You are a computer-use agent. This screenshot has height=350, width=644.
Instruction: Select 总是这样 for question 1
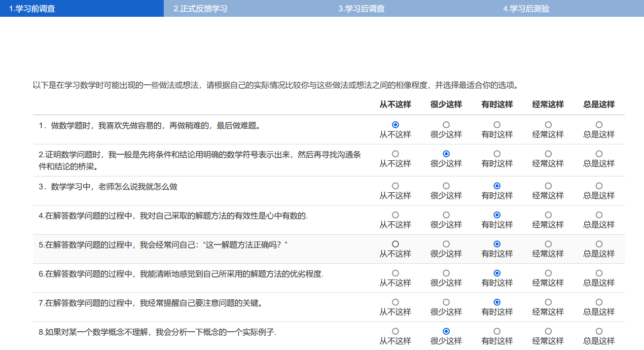(x=599, y=124)
